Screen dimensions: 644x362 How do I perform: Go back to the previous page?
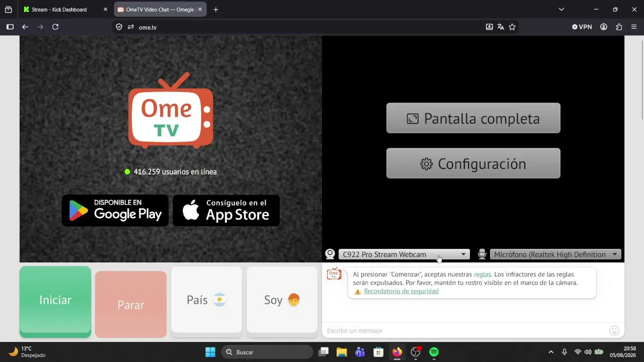pos(25,27)
